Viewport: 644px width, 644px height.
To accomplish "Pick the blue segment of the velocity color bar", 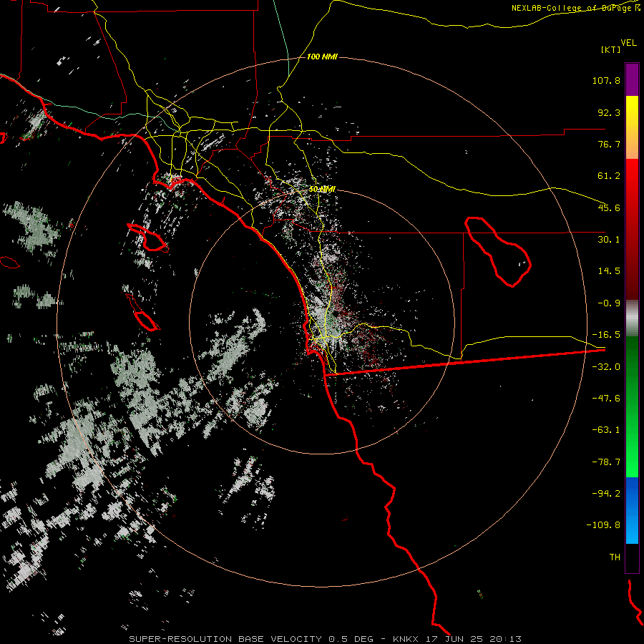I will (632, 510).
